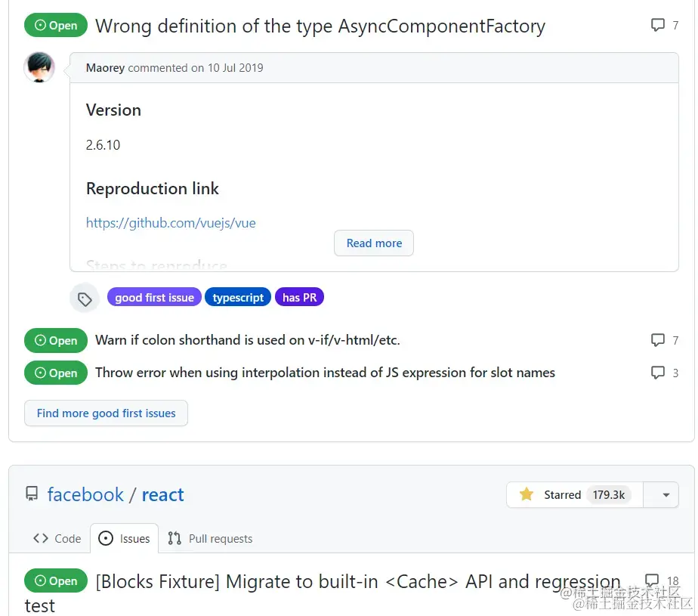The width and height of the screenshot is (698, 616).
Task: Expand the issue body with Read more
Action: [x=374, y=243]
